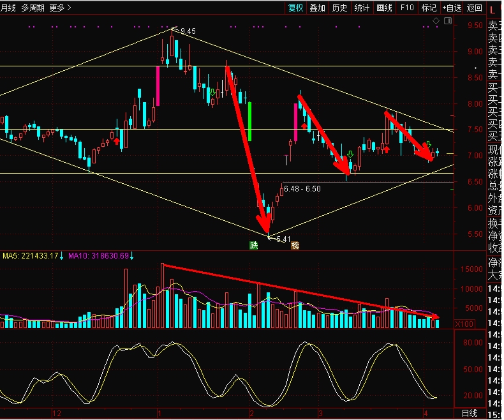The width and height of the screenshot is (504, 420).
Task: Click the 20.00 oscillator axis label
Action: pyautogui.click(x=473, y=396)
